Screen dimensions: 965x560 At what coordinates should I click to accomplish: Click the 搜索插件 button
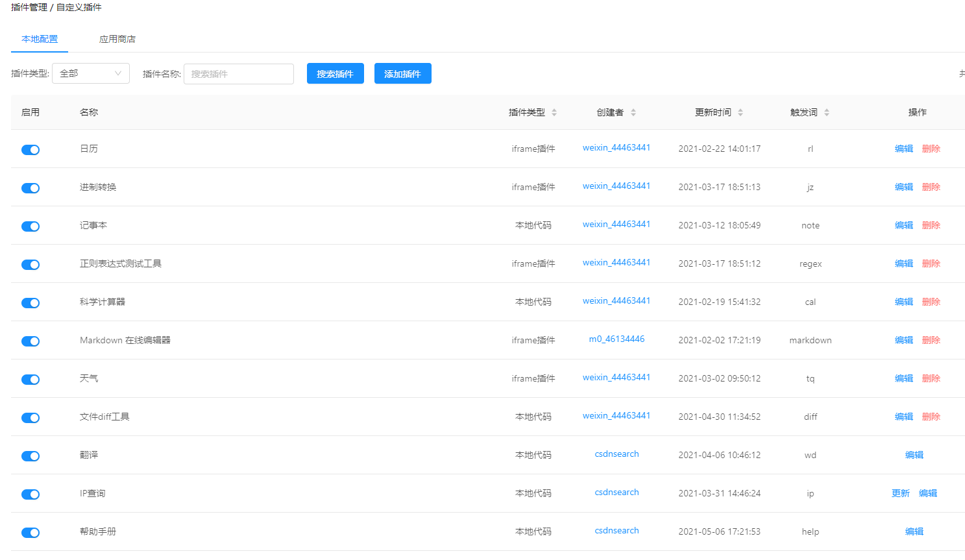pos(335,73)
